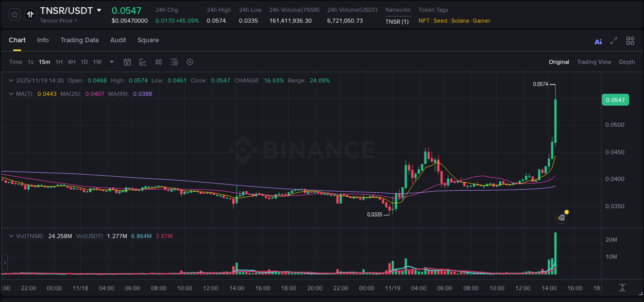Collapse the MA indicator row

[x=11, y=94]
